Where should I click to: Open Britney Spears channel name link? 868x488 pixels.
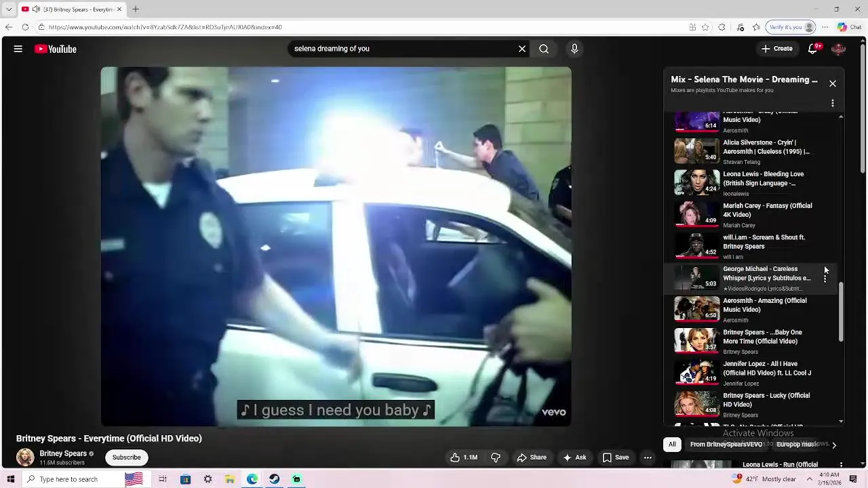63,453
